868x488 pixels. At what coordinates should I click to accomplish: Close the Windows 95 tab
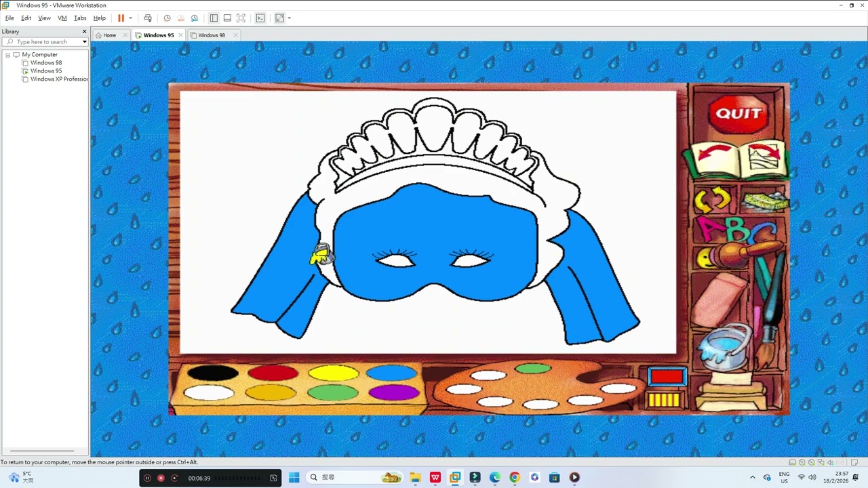click(181, 35)
